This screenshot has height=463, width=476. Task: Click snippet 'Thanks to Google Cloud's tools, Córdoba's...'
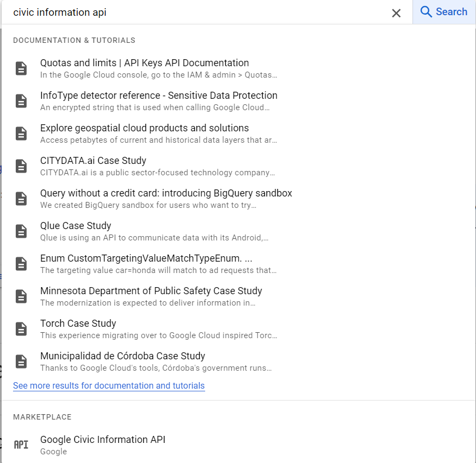coord(156,368)
